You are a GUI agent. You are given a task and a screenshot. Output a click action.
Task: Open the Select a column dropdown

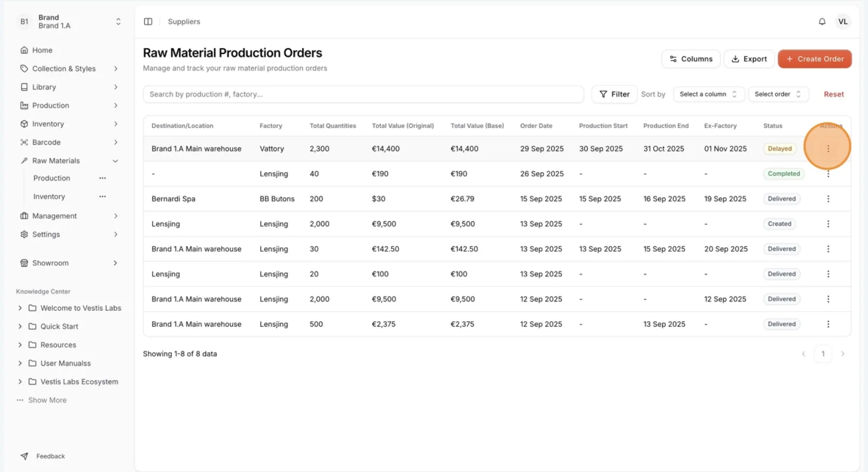(709, 94)
